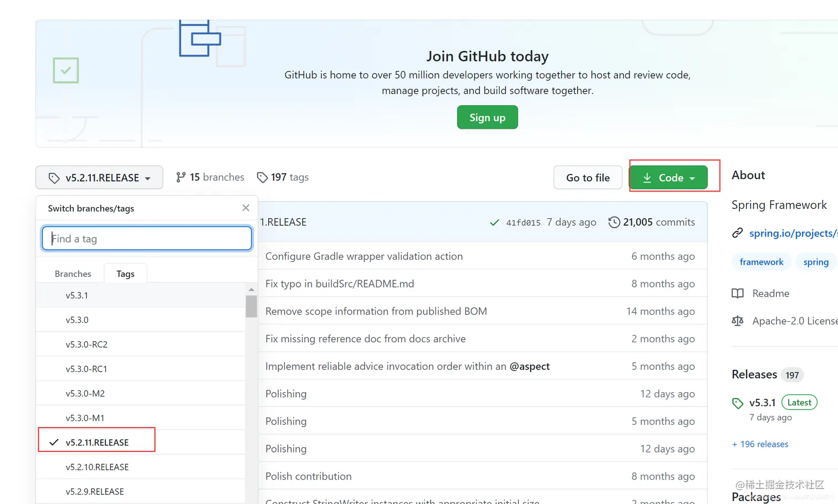Screen dimensions: 838x504
Task: Select tag v5.2.9.RELEASE
Action: 141,491
